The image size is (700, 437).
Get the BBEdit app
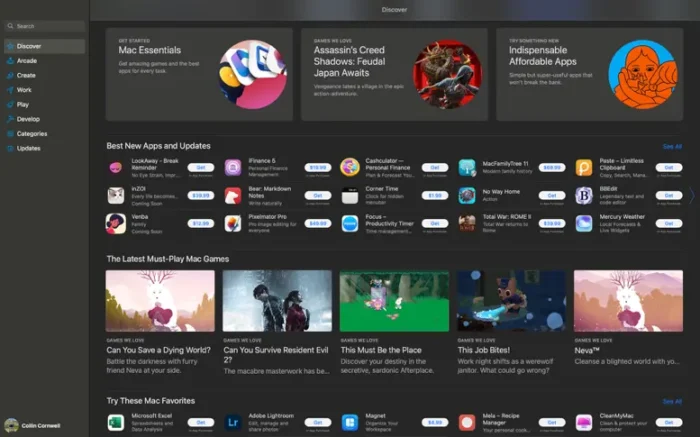coord(669,196)
